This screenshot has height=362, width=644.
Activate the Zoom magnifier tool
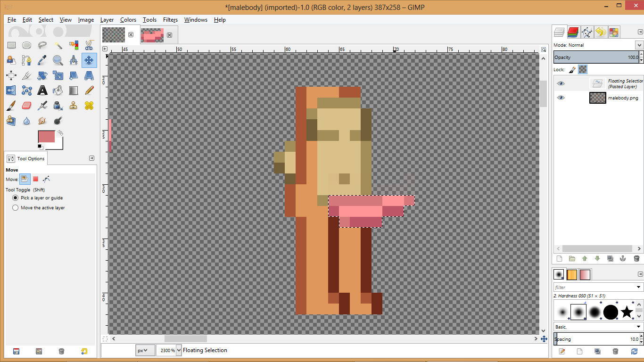(58, 60)
